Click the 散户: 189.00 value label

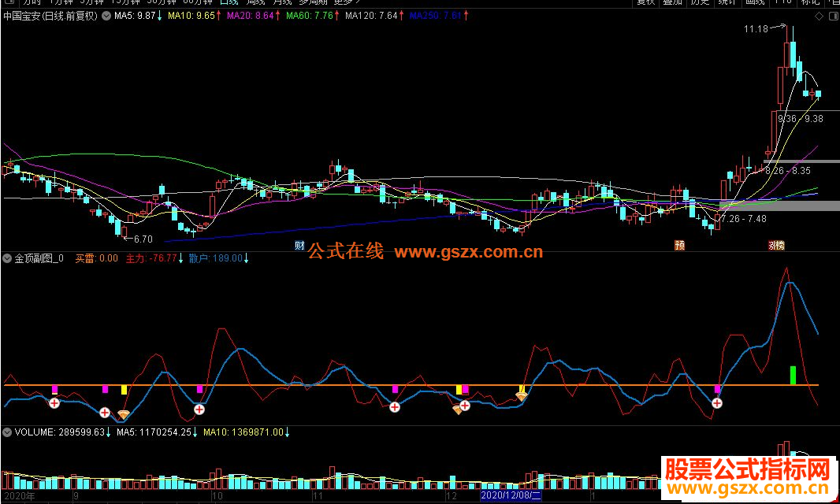coord(215,259)
